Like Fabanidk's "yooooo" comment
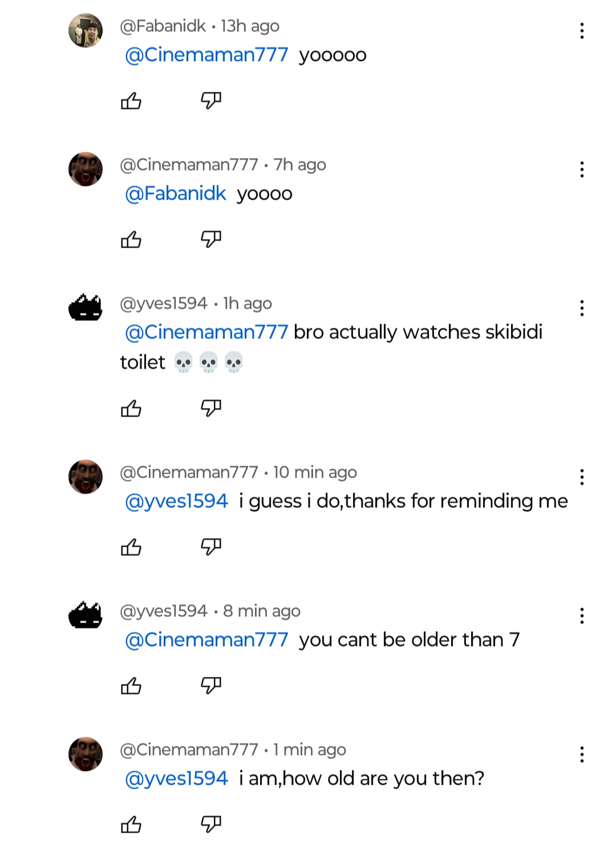The width and height of the screenshot is (616, 855). click(131, 101)
